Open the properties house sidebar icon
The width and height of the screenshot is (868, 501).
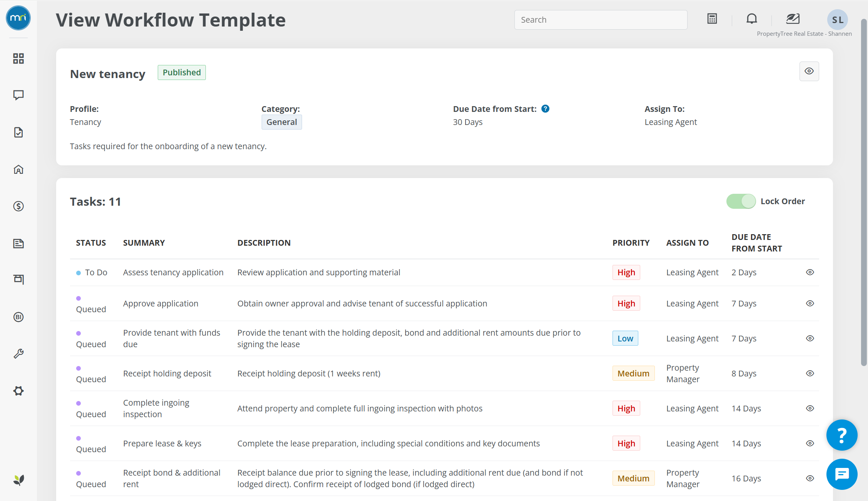[18, 170]
